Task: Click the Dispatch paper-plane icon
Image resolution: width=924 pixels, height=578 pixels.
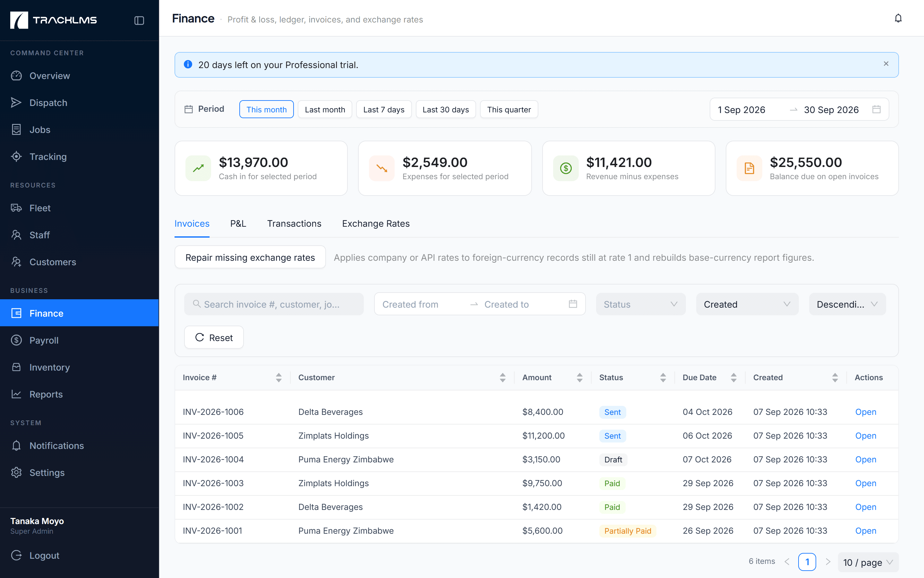Action: click(x=16, y=102)
